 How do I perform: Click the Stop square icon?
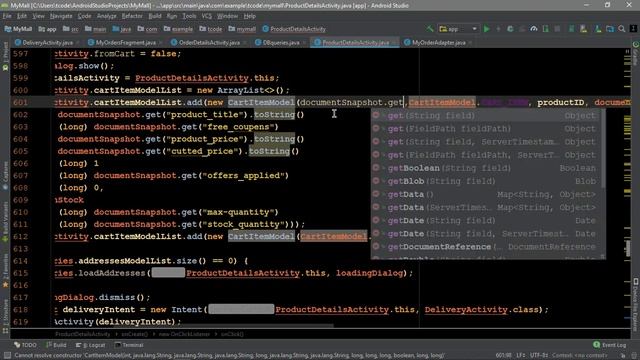(557, 29)
